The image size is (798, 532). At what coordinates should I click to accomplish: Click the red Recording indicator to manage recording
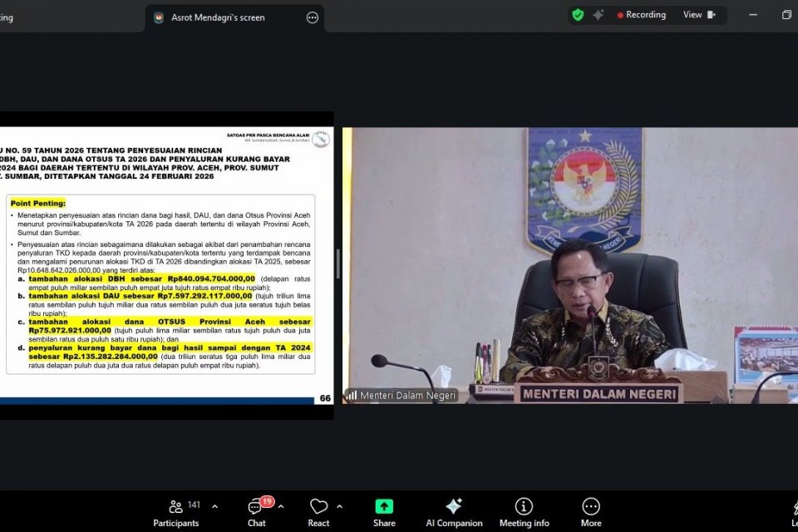point(642,14)
